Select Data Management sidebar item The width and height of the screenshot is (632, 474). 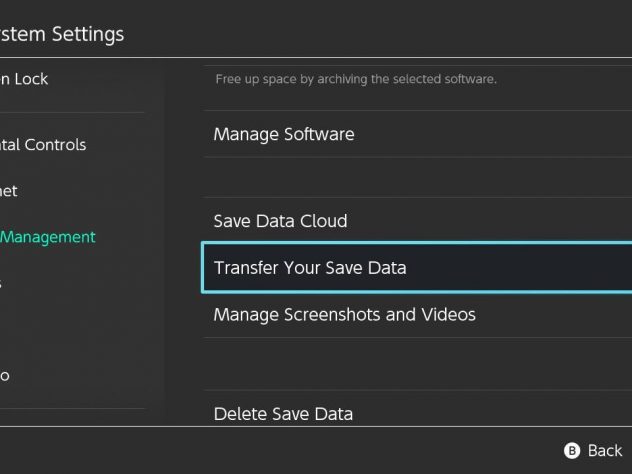click(48, 237)
